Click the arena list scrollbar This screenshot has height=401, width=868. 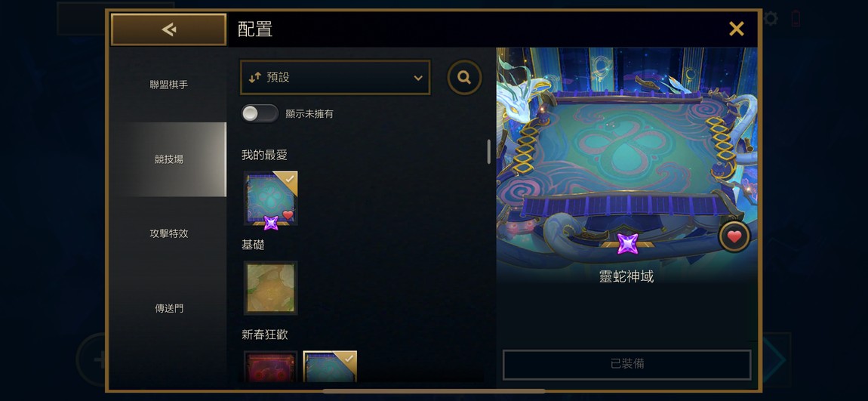coord(489,152)
